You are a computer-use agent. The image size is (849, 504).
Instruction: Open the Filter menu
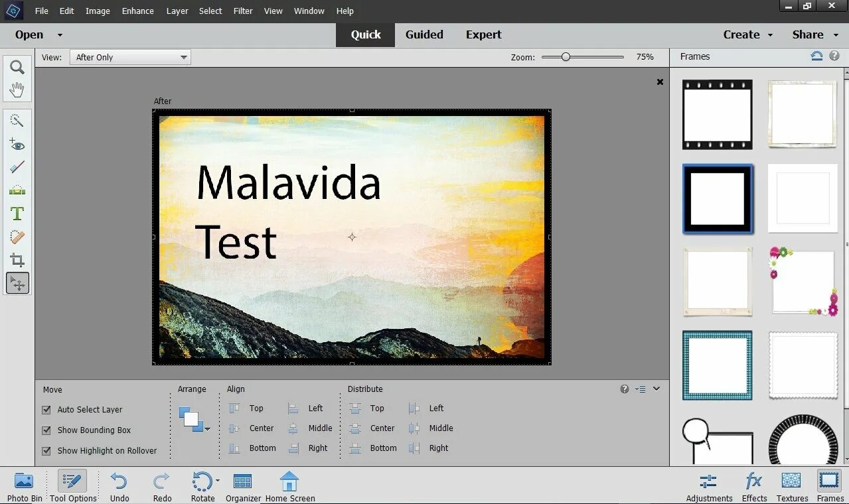(243, 11)
